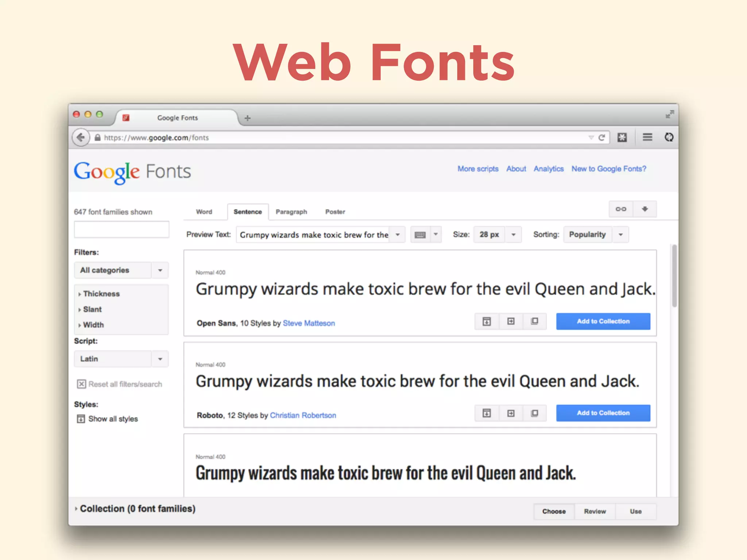Expand the keyboard selector dropdown arrow
This screenshot has height=560, width=747.
(436, 234)
